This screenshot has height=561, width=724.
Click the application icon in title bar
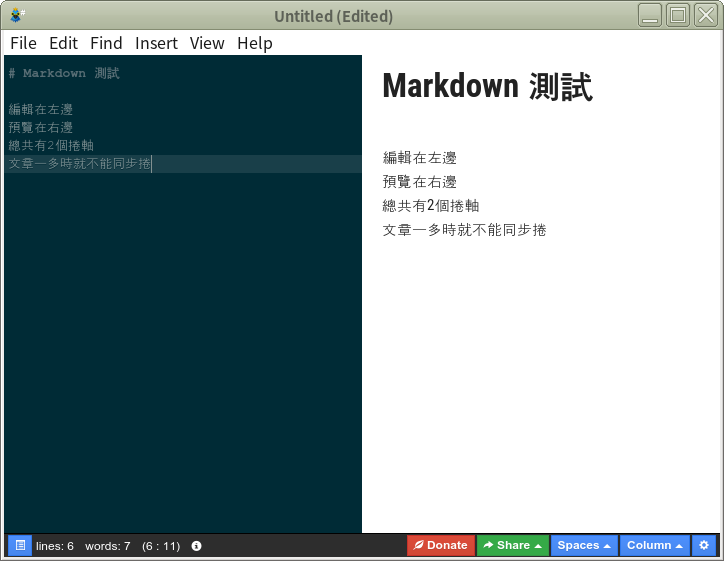pyautogui.click(x=17, y=16)
